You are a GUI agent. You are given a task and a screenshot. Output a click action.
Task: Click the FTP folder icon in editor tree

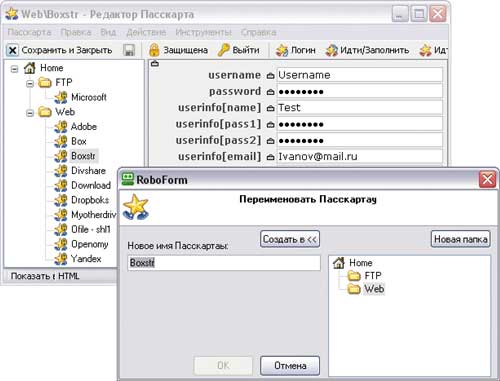coord(45,82)
